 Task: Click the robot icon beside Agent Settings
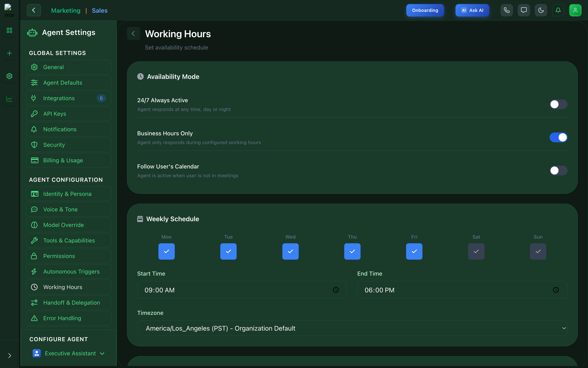coord(32,33)
